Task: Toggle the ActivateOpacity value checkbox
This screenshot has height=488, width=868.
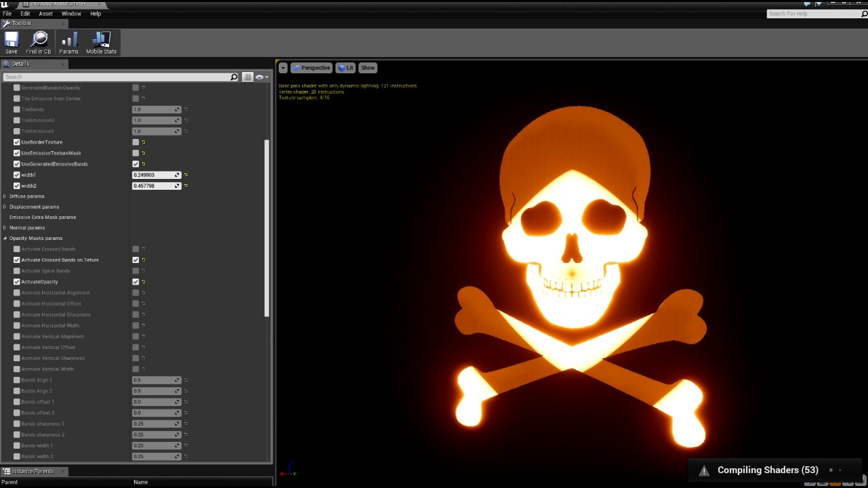Action: click(136, 282)
